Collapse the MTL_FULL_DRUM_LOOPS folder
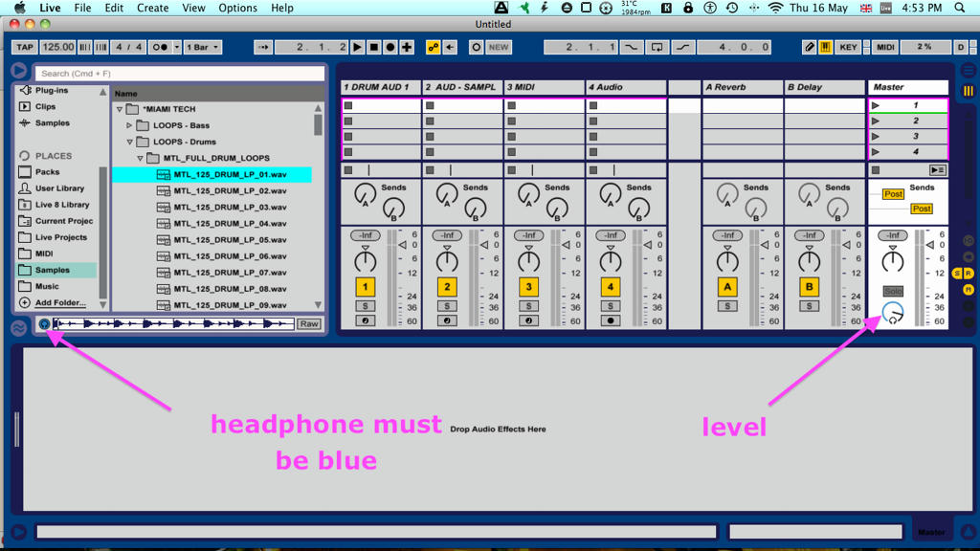Viewport: 980px width, 551px height. click(x=140, y=159)
